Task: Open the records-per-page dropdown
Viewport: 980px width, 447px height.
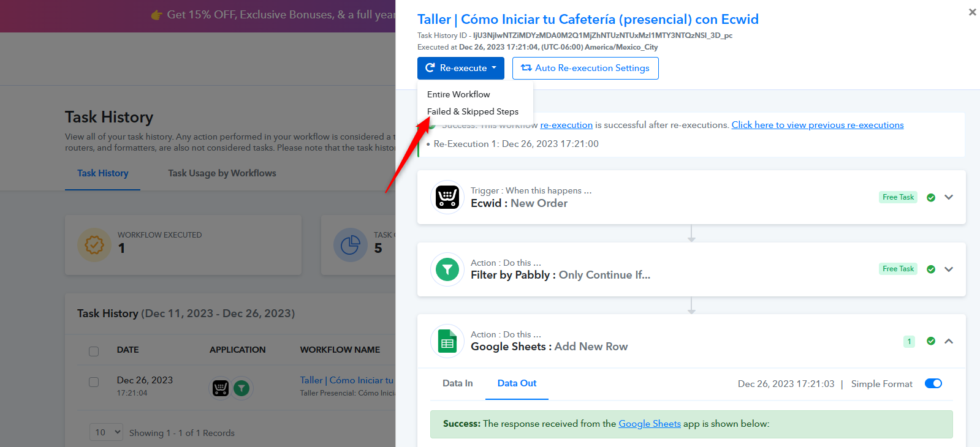Action: (106, 432)
